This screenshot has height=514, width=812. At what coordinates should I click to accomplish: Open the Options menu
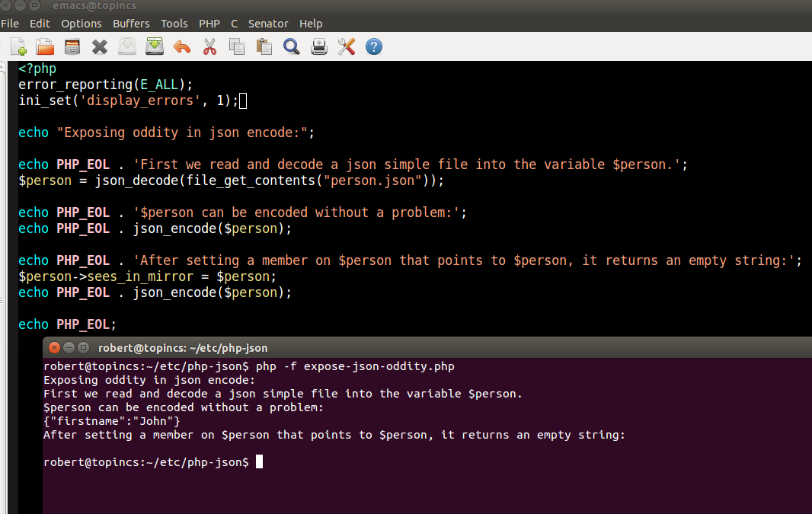(x=82, y=24)
